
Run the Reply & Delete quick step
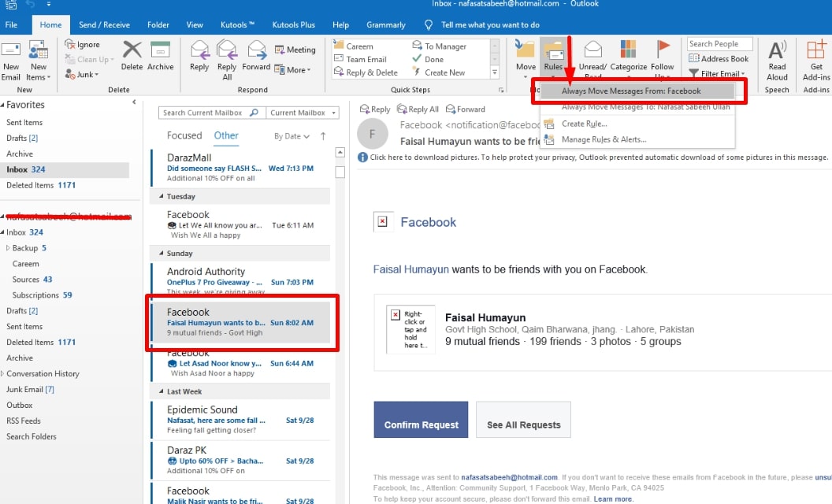coord(366,72)
